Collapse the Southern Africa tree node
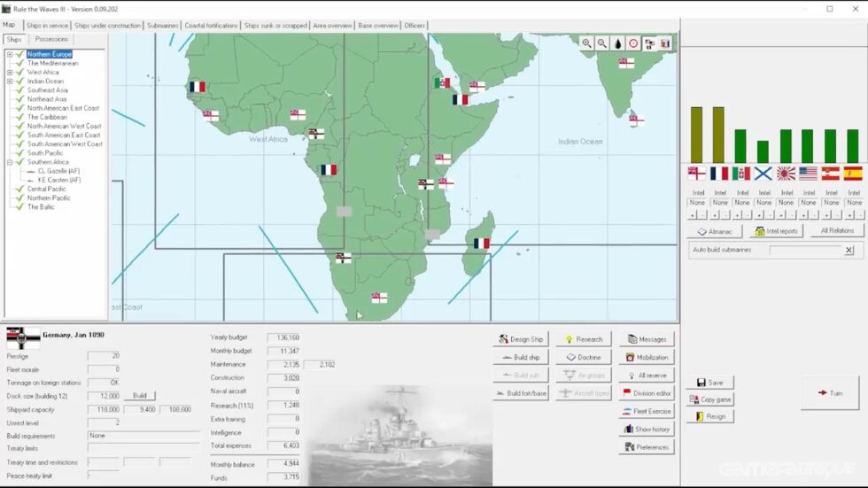Image resolution: width=868 pixels, height=488 pixels. [10, 162]
